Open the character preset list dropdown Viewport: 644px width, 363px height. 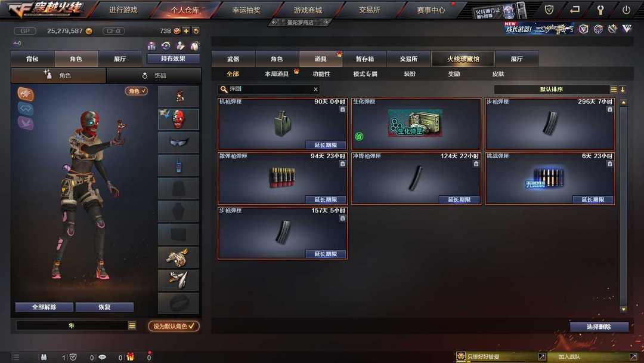point(132,325)
